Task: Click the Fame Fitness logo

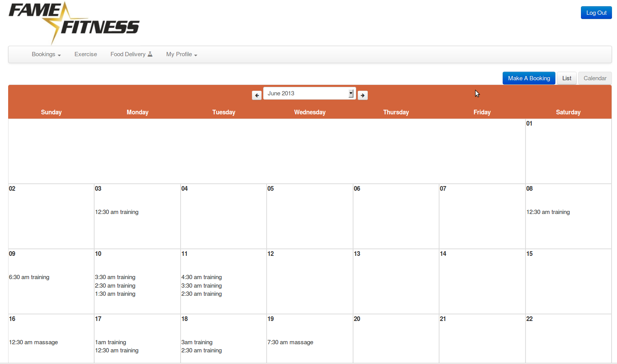Action: click(x=74, y=22)
